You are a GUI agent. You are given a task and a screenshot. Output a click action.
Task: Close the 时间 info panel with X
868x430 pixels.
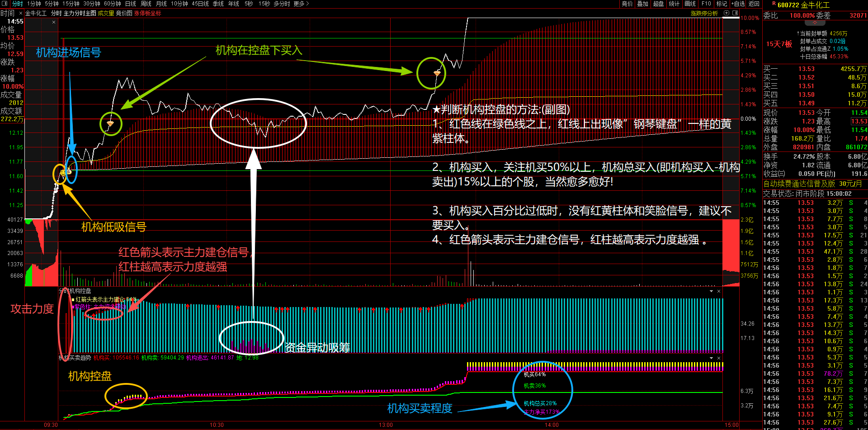pyautogui.click(x=20, y=14)
